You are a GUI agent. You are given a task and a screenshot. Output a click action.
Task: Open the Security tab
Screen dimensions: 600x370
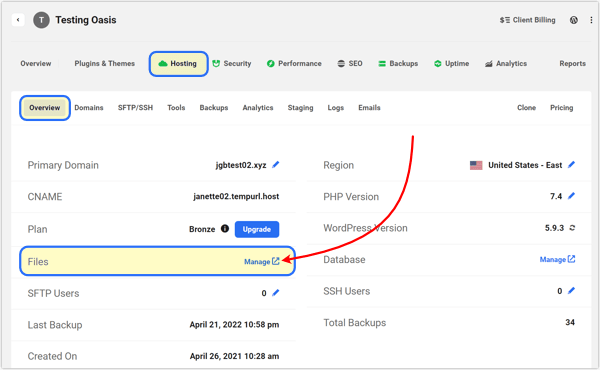point(232,64)
